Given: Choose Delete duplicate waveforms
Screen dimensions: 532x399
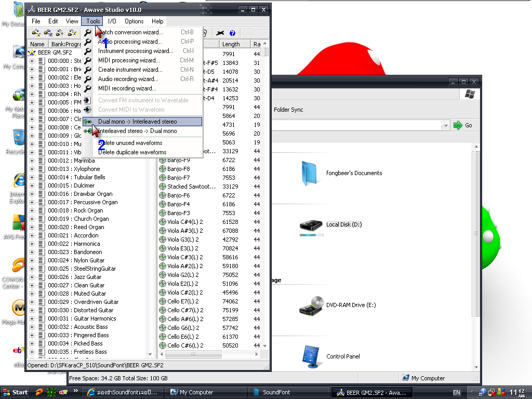Looking at the screenshot, I should pyautogui.click(x=142, y=152).
